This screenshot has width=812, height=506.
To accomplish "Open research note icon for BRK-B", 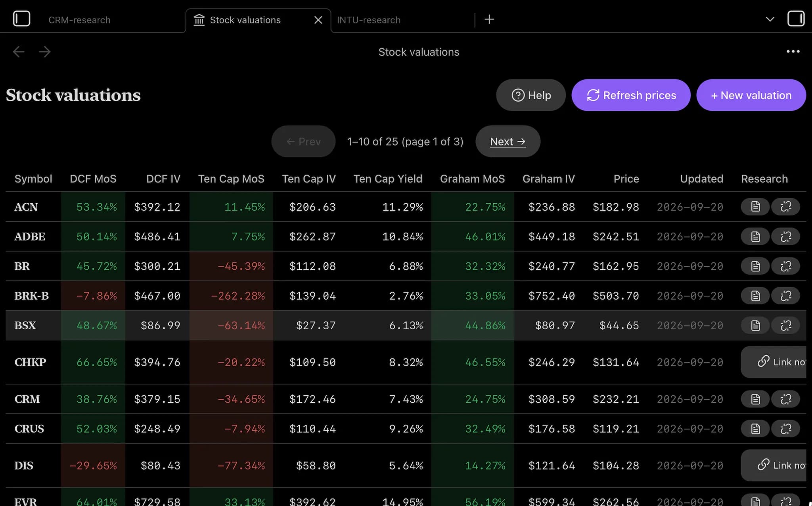I will click(x=755, y=296).
